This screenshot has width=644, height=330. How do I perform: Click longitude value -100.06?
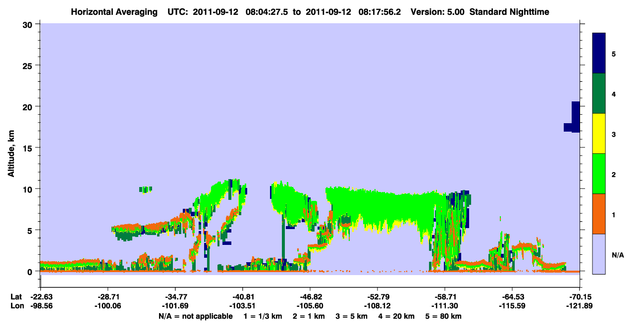pyautogui.click(x=107, y=306)
